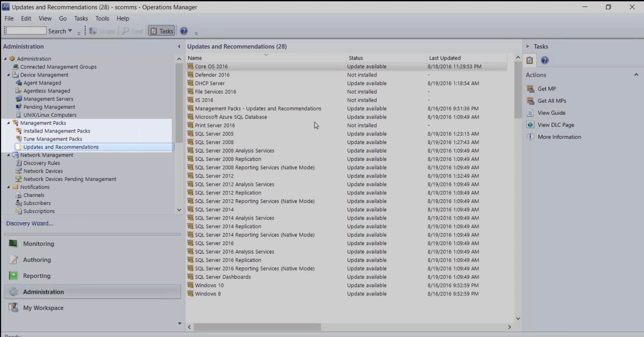Open the Edit menu
Viewport: 644px width, 337px height.
[x=26, y=18]
